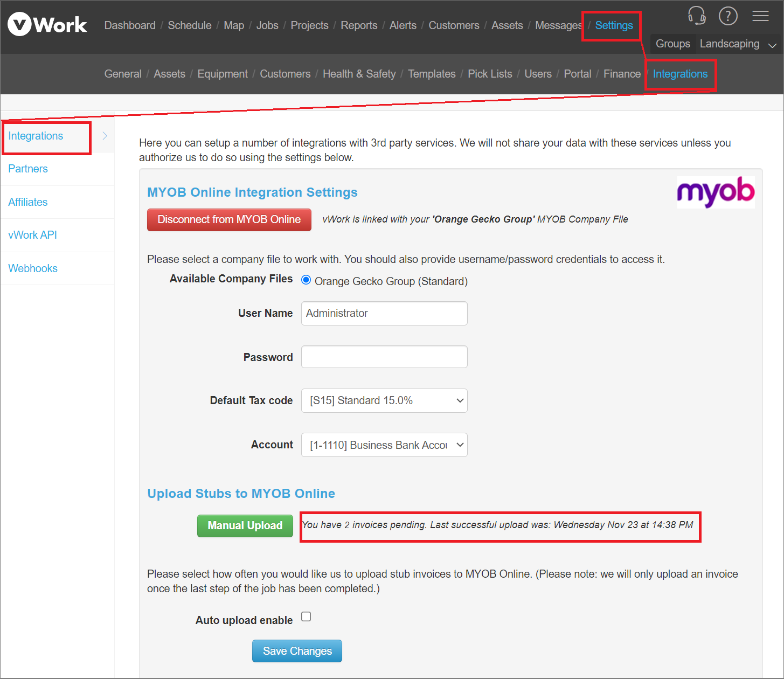Click Disconnect from MYOB Online button
This screenshot has height=679, width=784.
pos(229,219)
